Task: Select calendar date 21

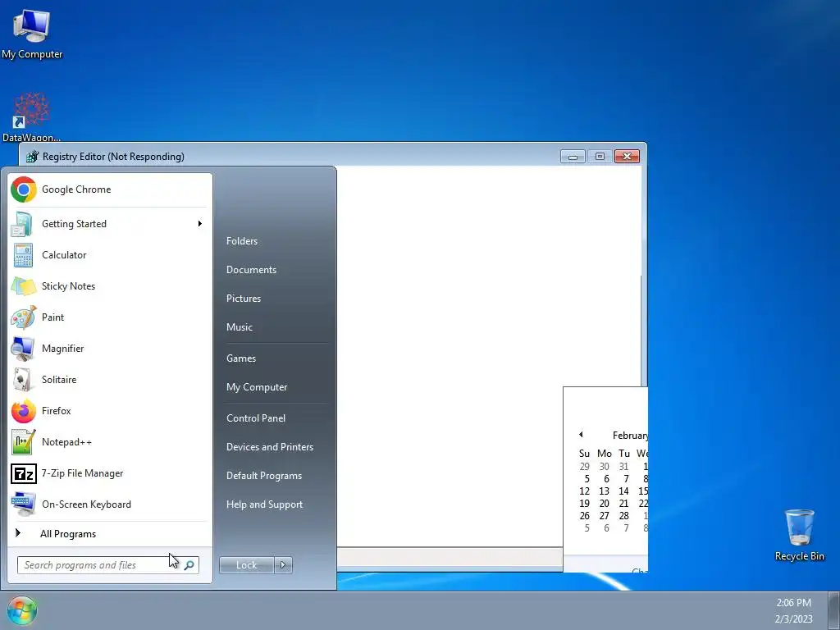Action: [623, 504]
